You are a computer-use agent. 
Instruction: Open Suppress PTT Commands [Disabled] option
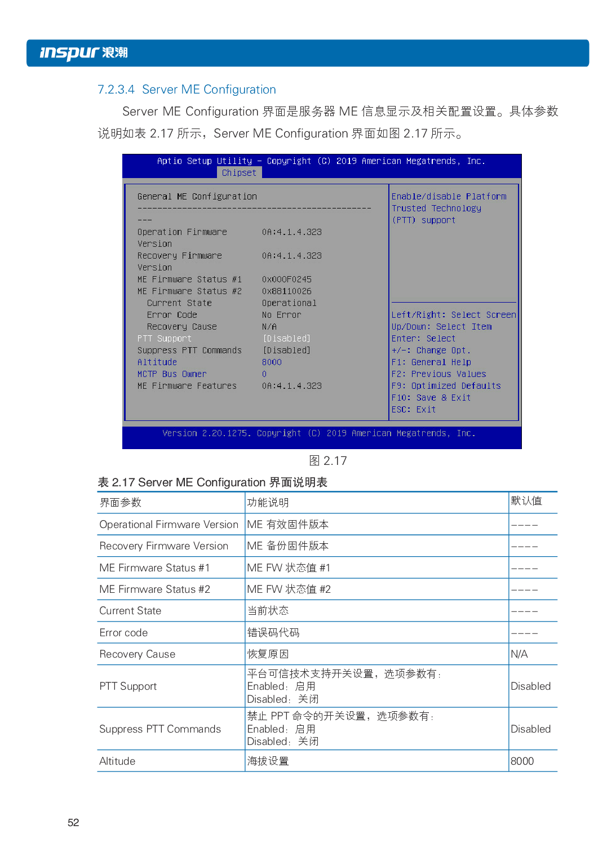(189, 350)
